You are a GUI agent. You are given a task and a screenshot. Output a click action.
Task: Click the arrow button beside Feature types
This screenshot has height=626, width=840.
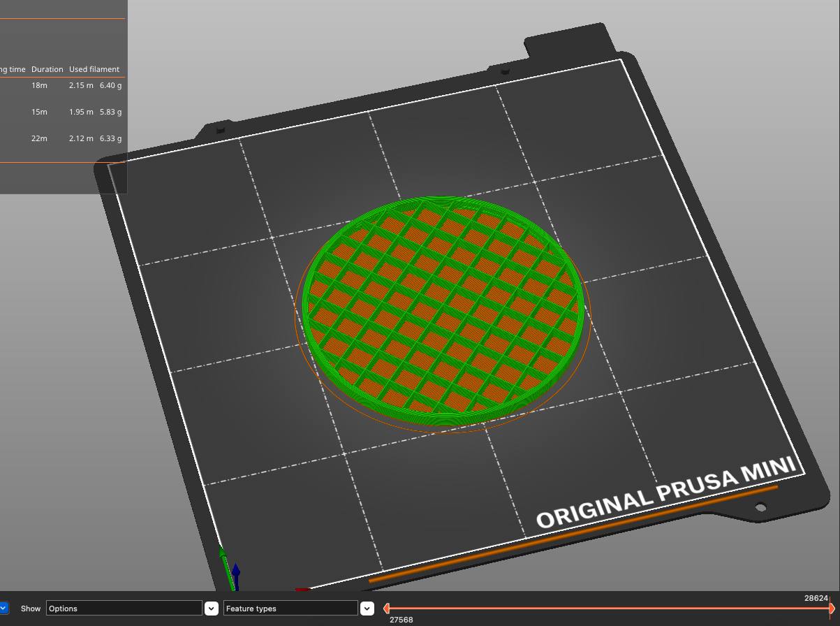point(367,609)
